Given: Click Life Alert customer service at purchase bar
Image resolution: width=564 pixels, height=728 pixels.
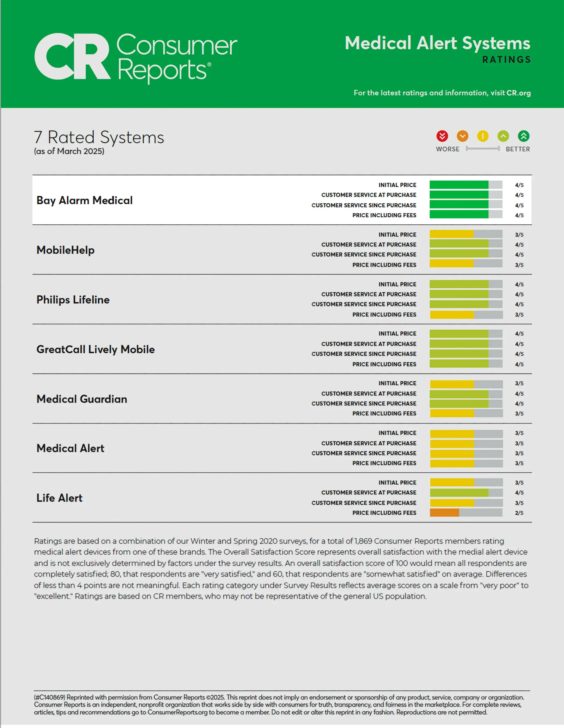Looking at the screenshot, I should [466, 493].
